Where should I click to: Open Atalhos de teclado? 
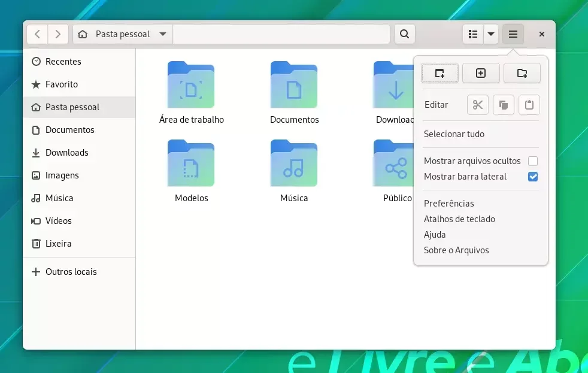tap(459, 219)
